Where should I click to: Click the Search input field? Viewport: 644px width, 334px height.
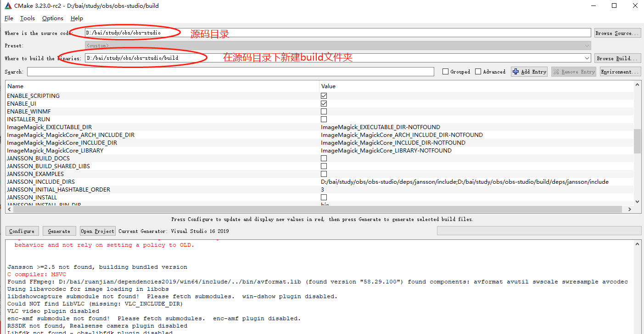(230, 72)
